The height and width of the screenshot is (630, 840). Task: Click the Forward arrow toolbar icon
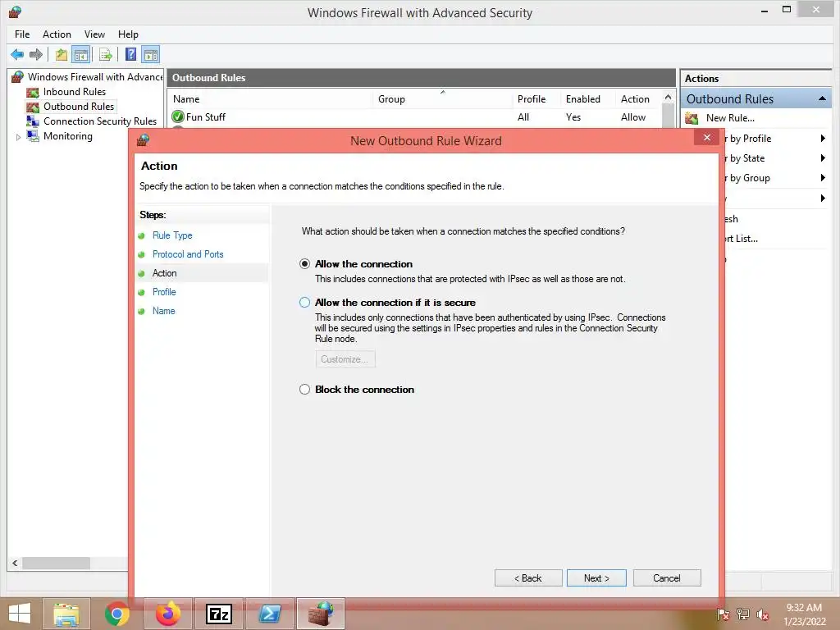coord(36,54)
